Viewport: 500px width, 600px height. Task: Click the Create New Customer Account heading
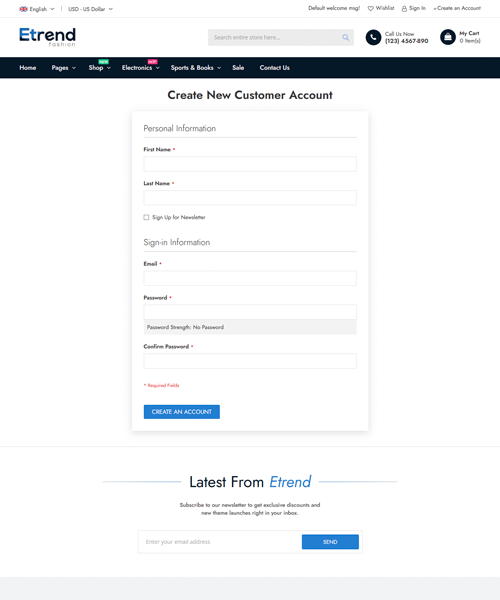(250, 95)
